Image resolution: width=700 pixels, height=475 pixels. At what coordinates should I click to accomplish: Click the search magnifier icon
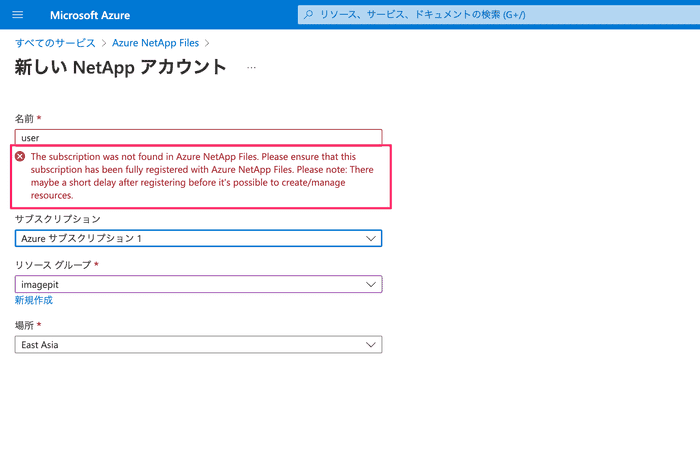(x=308, y=15)
